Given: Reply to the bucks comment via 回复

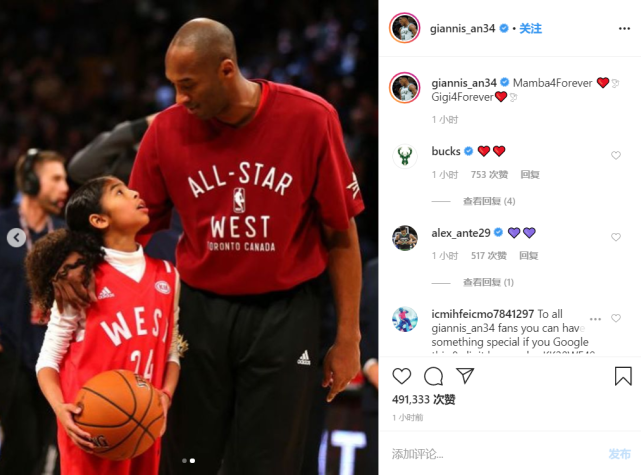Looking at the screenshot, I should 530,175.
